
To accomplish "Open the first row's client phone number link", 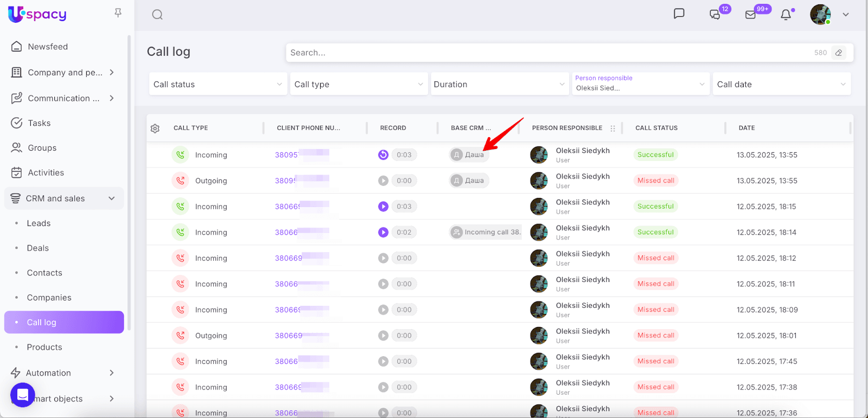I will pos(286,155).
